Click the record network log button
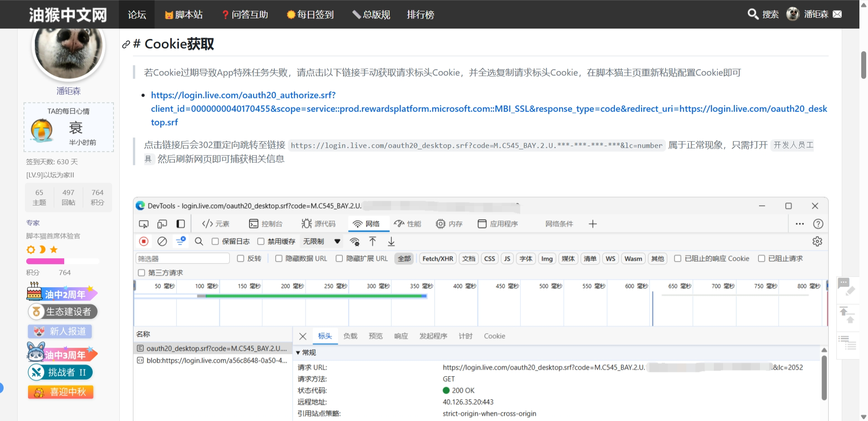 click(144, 241)
